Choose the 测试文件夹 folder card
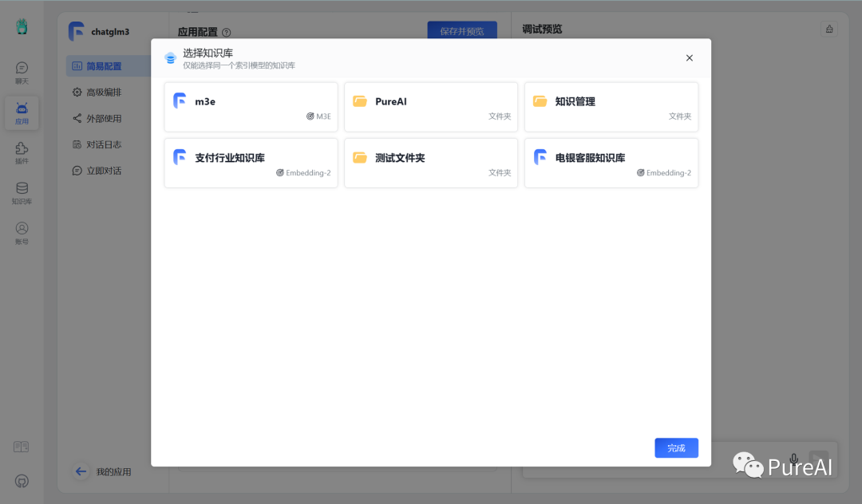Image resolution: width=862 pixels, height=504 pixels. tap(431, 163)
